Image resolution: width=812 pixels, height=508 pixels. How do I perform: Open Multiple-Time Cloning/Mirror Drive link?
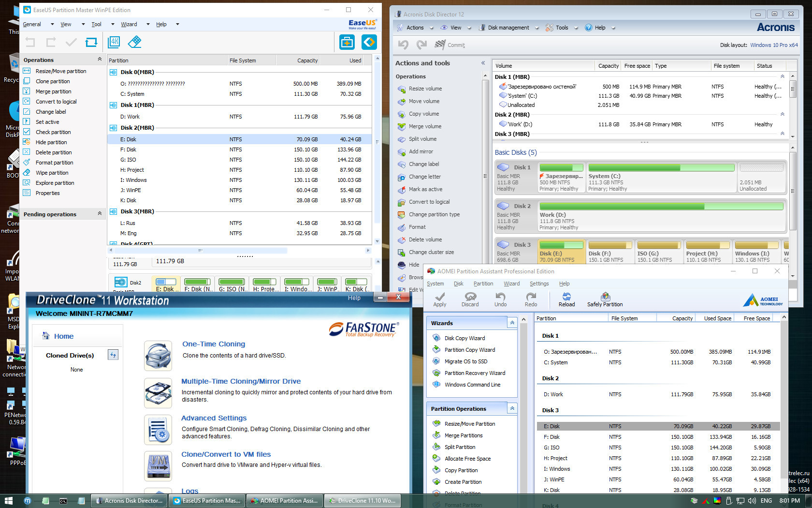(x=241, y=381)
